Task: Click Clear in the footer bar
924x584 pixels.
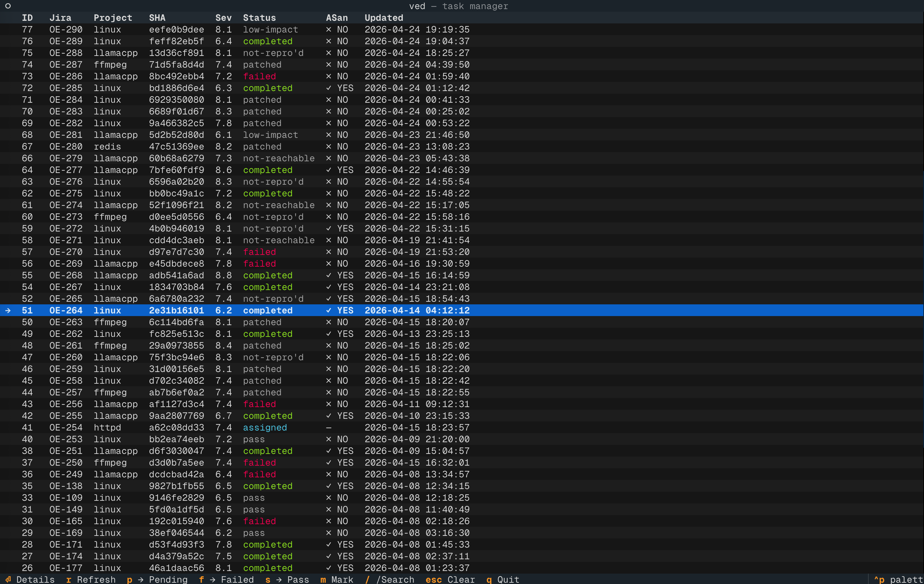Action: (450, 579)
